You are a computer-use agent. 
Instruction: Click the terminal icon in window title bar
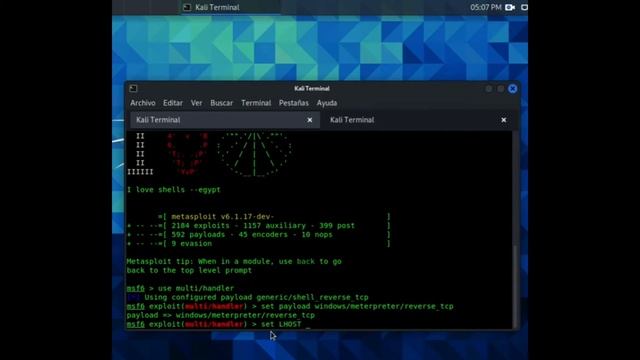click(133, 88)
